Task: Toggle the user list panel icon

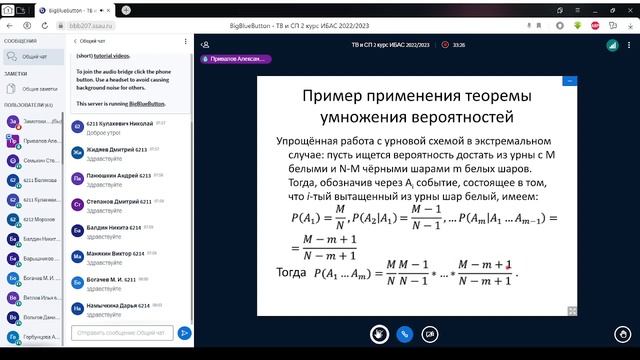Action: (205, 44)
